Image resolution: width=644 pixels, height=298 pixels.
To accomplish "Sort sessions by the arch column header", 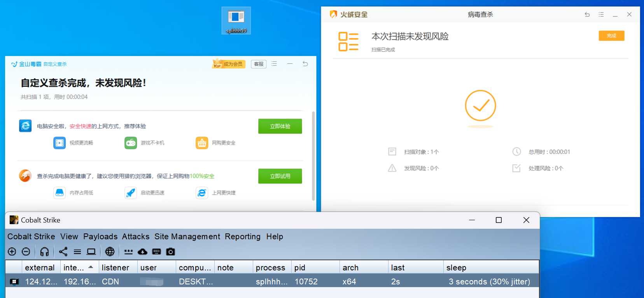I will [x=364, y=268].
